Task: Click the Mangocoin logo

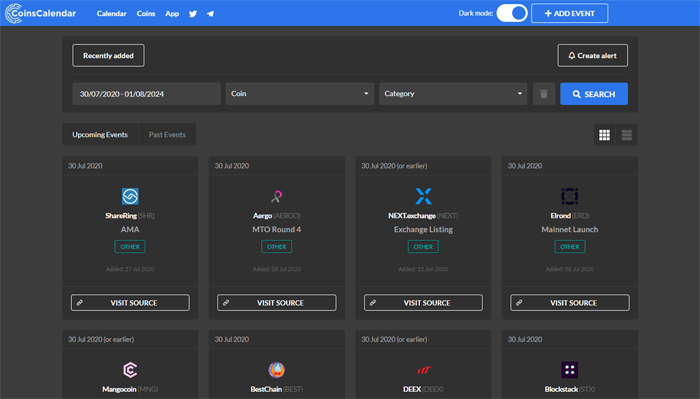Action: pos(130,370)
